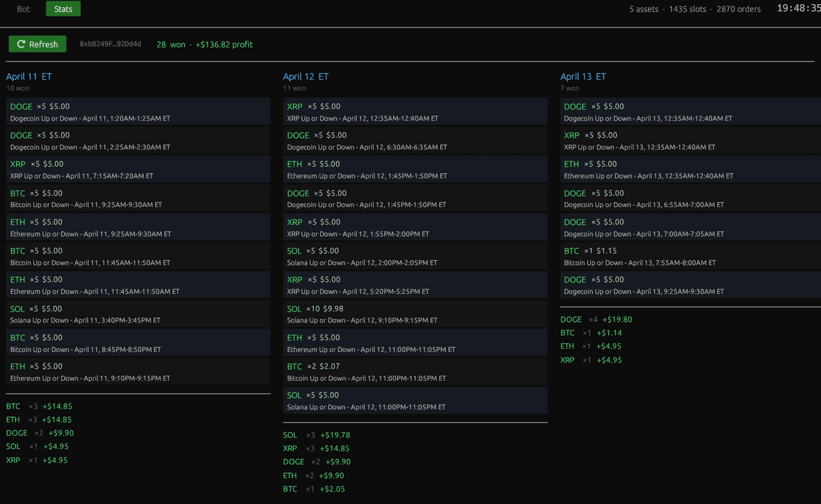Select the Solana 11:00PM order under April 12
Screen dimensions: 821x504
click(x=415, y=400)
